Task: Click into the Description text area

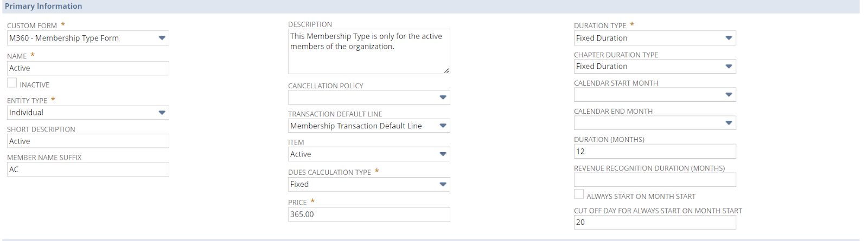Action: tap(368, 51)
